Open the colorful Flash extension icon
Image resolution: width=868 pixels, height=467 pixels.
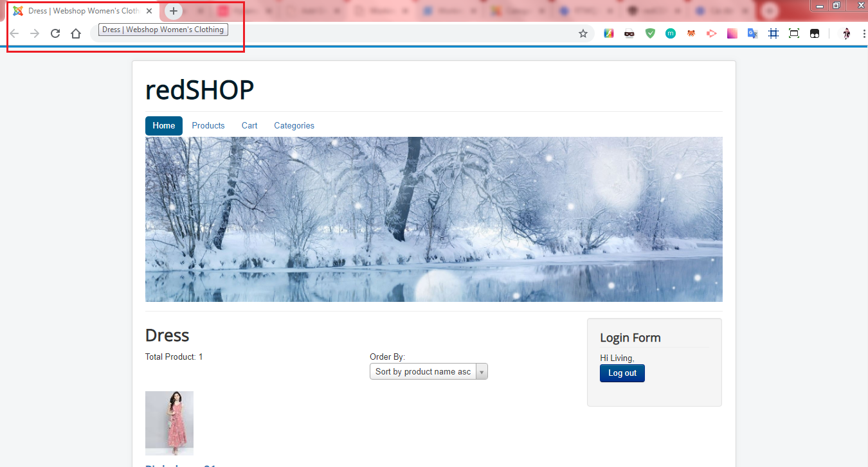(609, 33)
